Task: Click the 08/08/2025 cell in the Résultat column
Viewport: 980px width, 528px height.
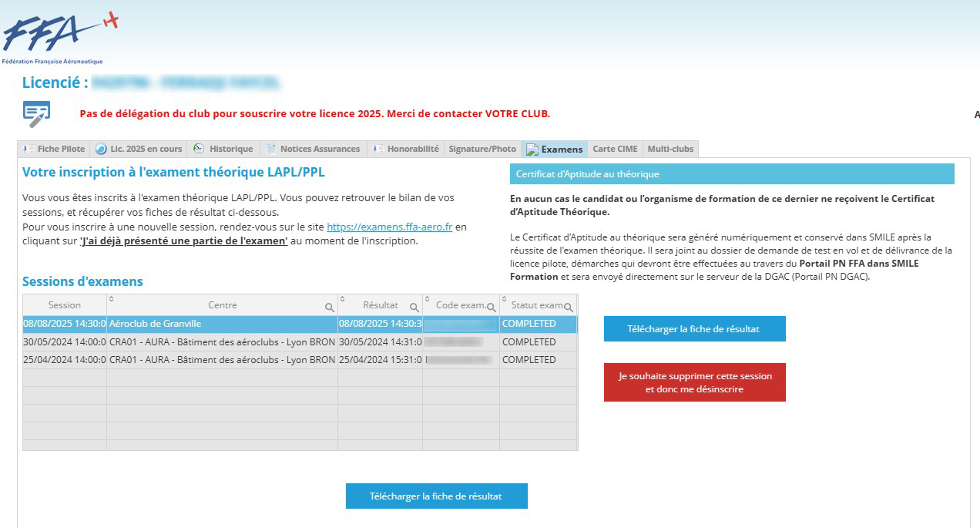Action: click(x=380, y=324)
